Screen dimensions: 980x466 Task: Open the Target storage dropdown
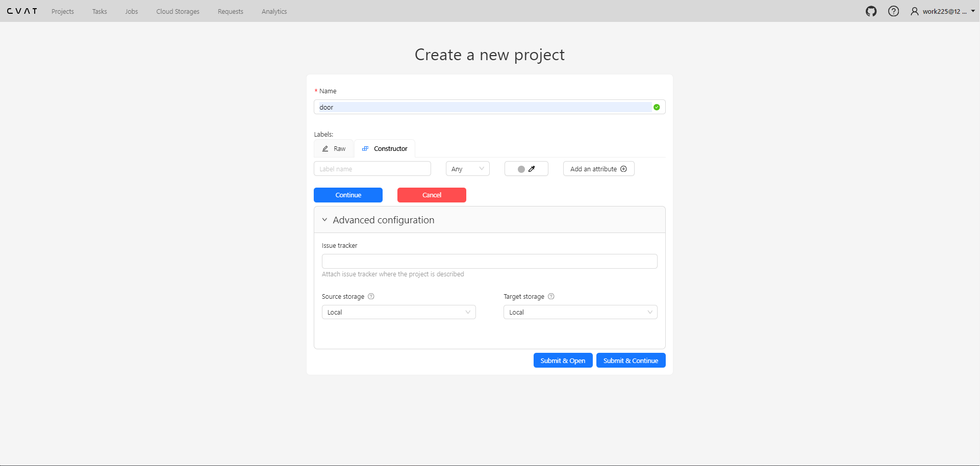click(580, 312)
